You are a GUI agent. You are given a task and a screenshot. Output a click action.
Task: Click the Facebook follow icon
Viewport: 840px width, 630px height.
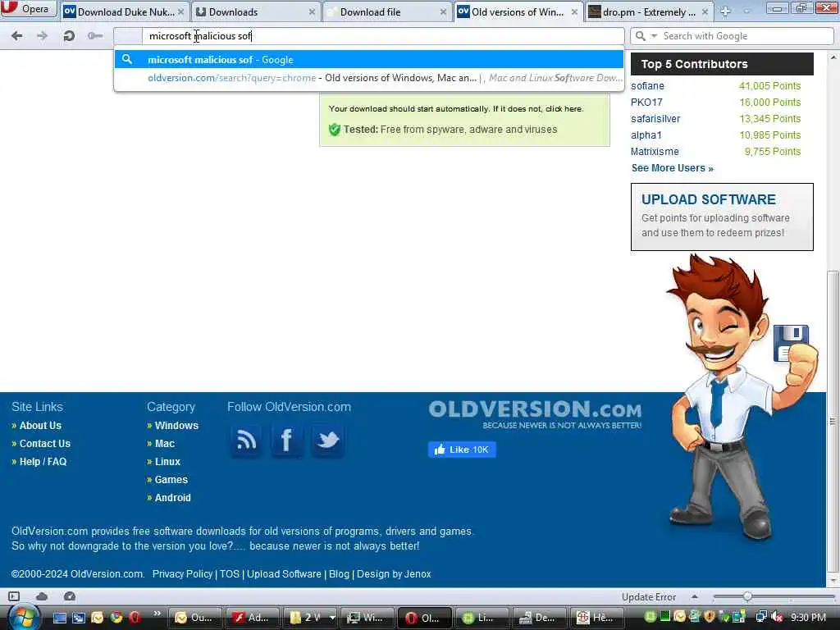click(287, 441)
